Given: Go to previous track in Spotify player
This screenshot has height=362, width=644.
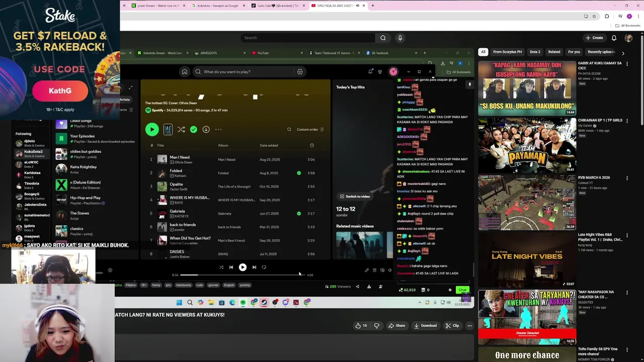Looking at the screenshot, I should (x=231, y=267).
